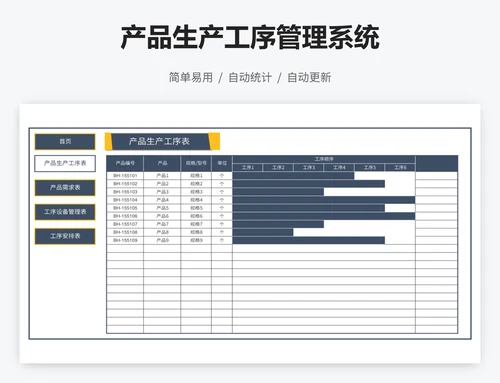The width and height of the screenshot is (500, 383).
Task: Select the 规格5 cell
Action: pyautogui.click(x=196, y=208)
